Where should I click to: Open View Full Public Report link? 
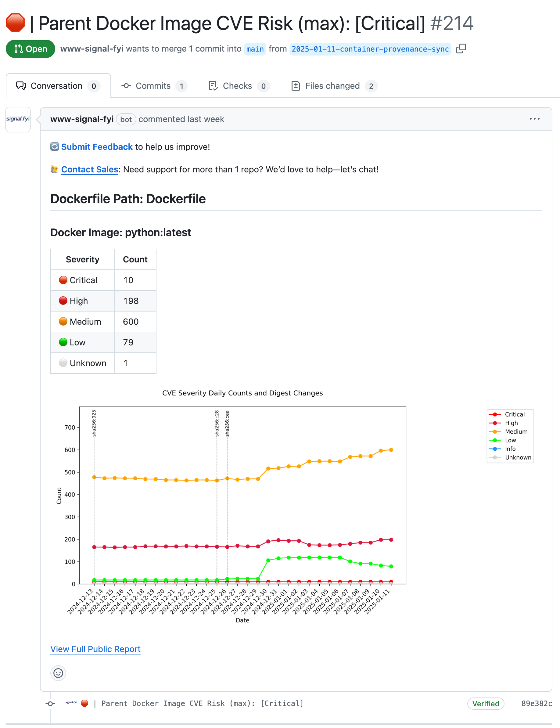click(95, 649)
